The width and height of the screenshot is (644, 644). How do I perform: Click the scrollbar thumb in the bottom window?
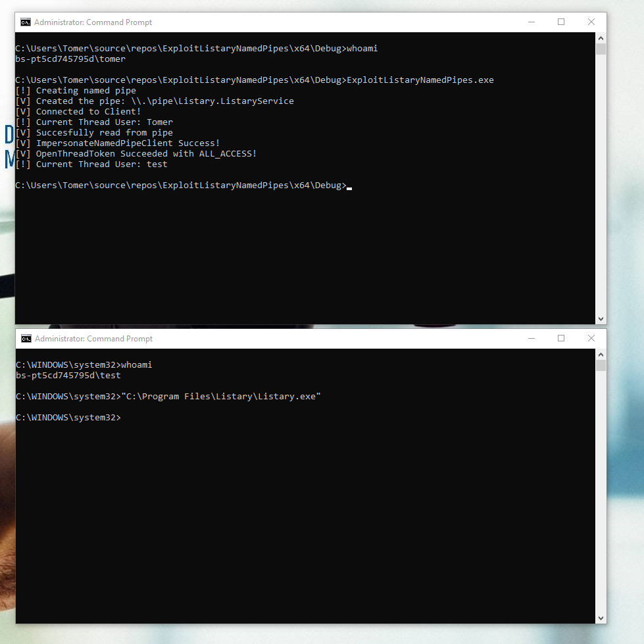[x=601, y=366]
